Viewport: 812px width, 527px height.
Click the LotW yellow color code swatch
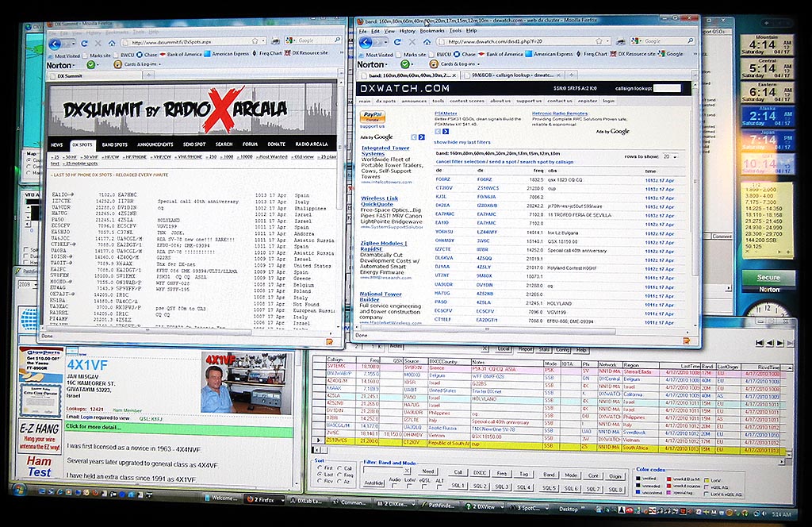tap(707, 480)
